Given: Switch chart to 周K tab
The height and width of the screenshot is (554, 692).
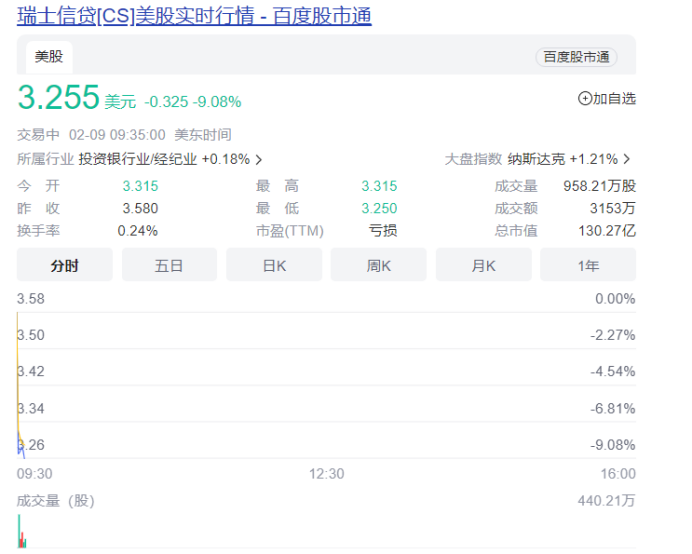Looking at the screenshot, I should (379, 265).
